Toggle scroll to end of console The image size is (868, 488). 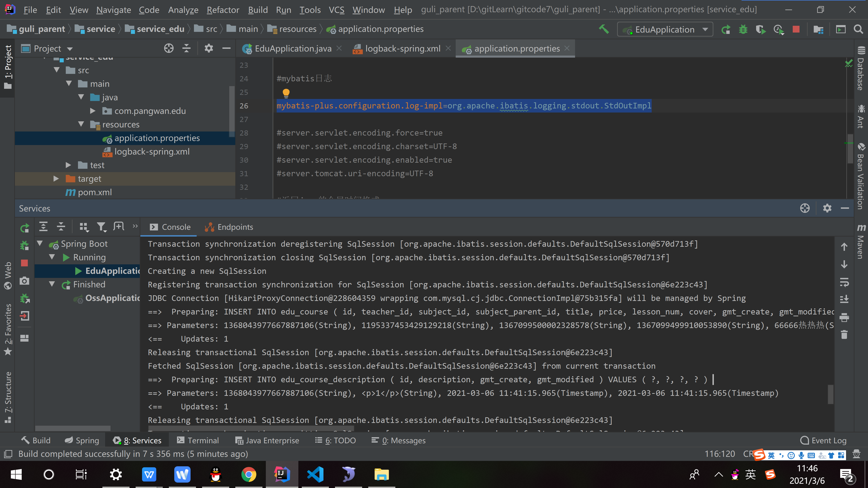[x=844, y=299]
